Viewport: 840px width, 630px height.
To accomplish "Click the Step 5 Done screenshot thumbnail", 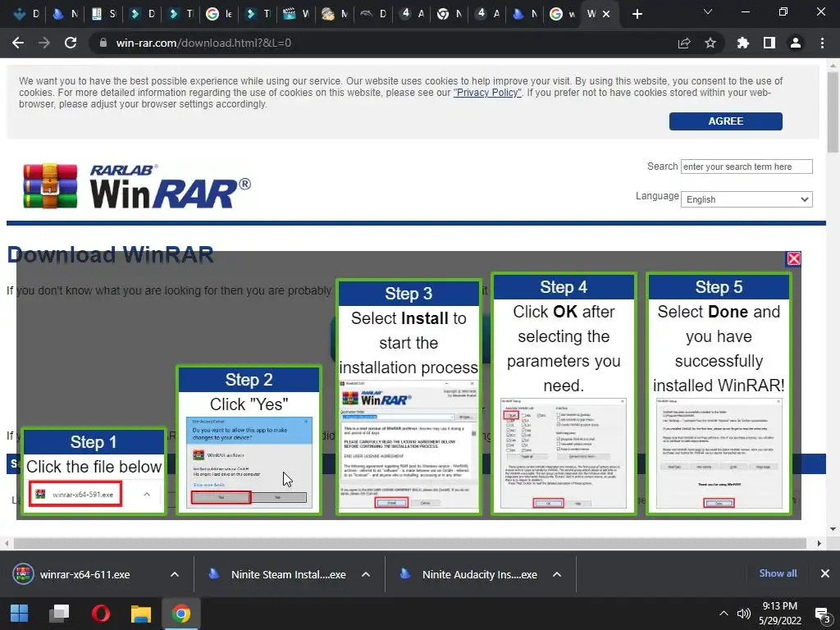I will (x=719, y=453).
